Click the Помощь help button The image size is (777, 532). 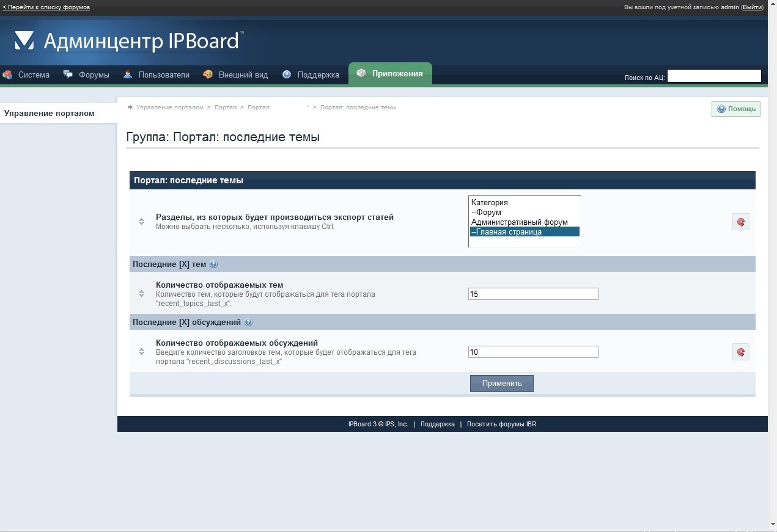(x=736, y=109)
